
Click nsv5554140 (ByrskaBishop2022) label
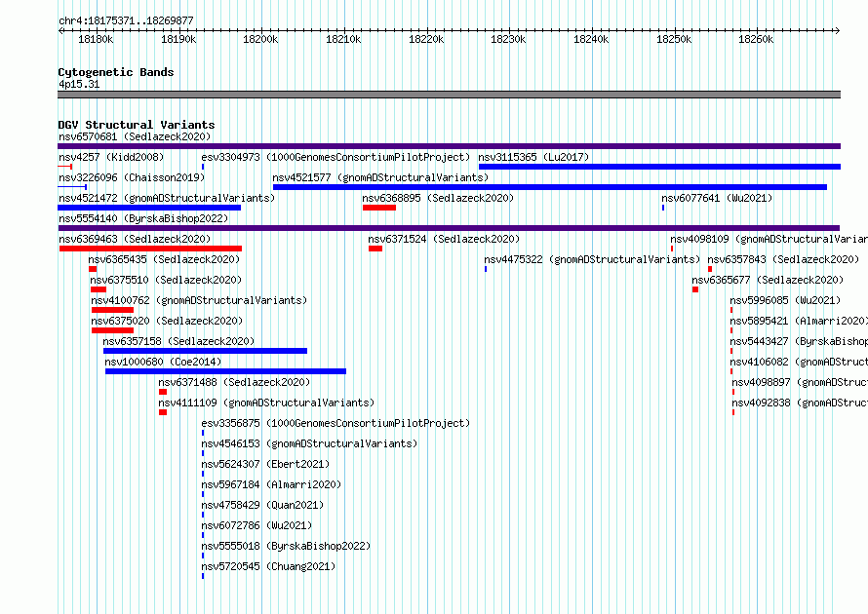143,218
